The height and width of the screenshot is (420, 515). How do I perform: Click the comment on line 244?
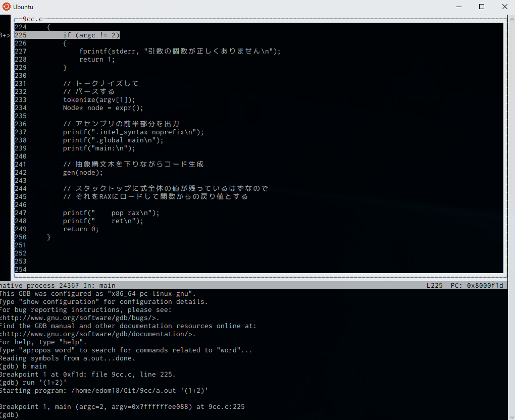166,188
